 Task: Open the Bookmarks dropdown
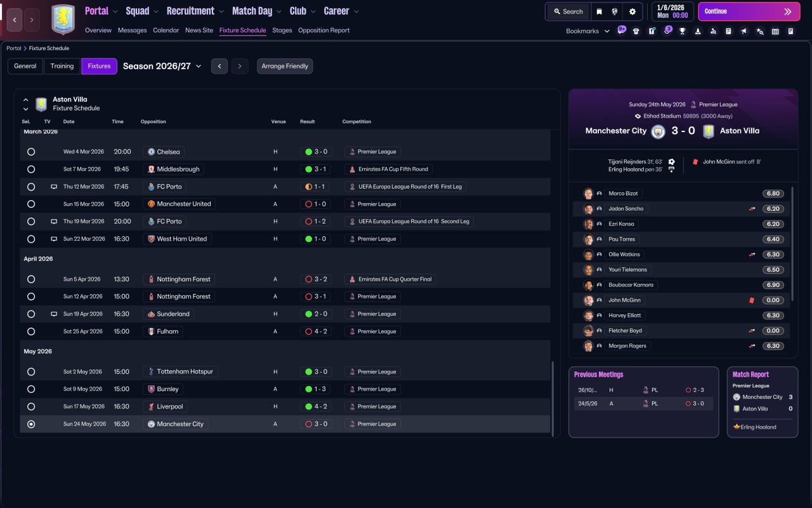(x=588, y=31)
